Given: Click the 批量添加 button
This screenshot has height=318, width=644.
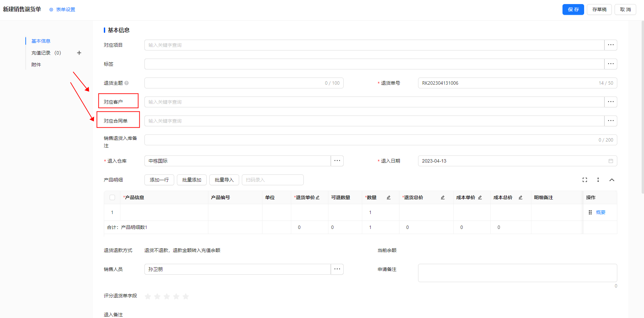Looking at the screenshot, I should pos(192,180).
